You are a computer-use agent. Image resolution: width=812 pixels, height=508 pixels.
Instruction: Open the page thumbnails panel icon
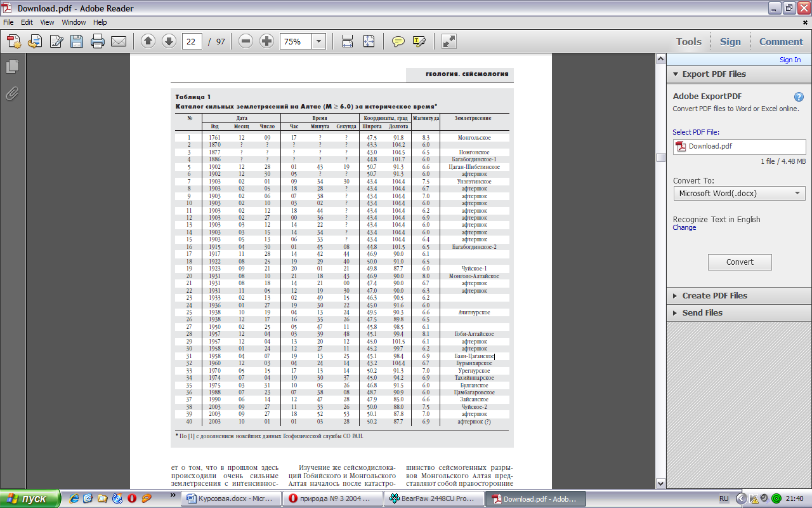pyautogui.click(x=12, y=66)
